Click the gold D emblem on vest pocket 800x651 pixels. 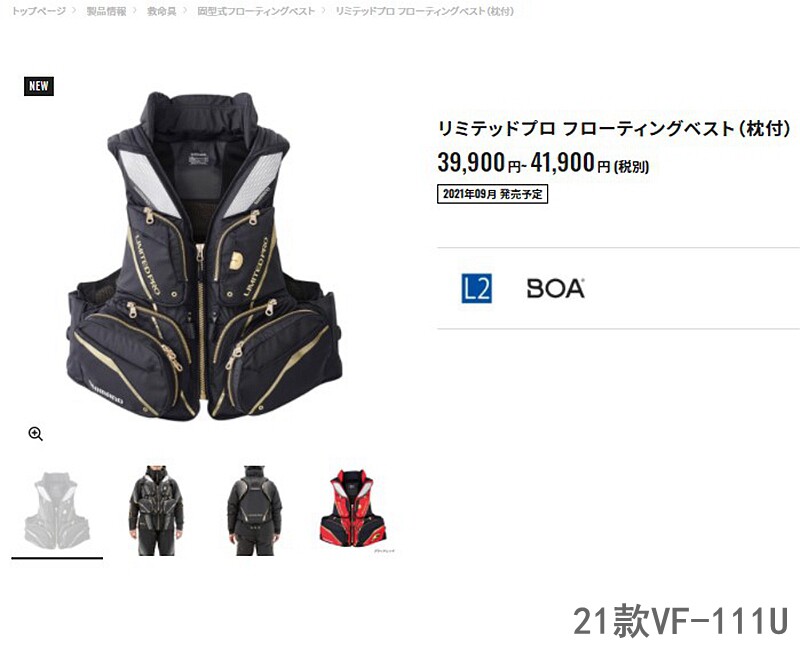click(x=236, y=260)
